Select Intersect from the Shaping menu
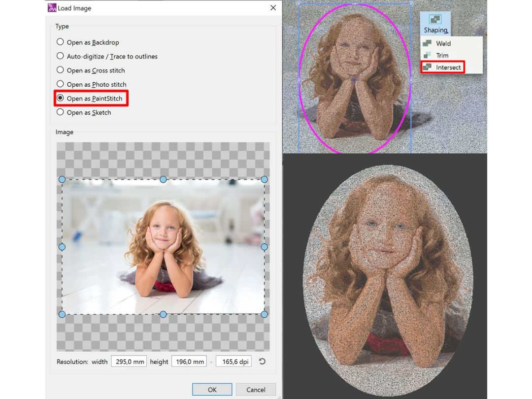Image resolution: width=532 pixels, height=399 pixels. coord(443,67)
